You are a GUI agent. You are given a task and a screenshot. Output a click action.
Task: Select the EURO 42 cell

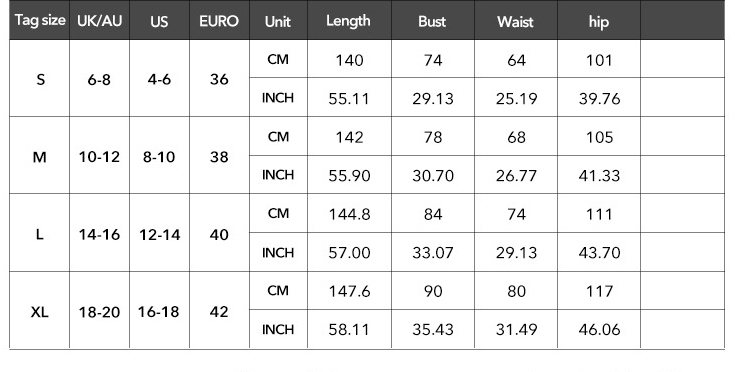click(x=219, y=311)
